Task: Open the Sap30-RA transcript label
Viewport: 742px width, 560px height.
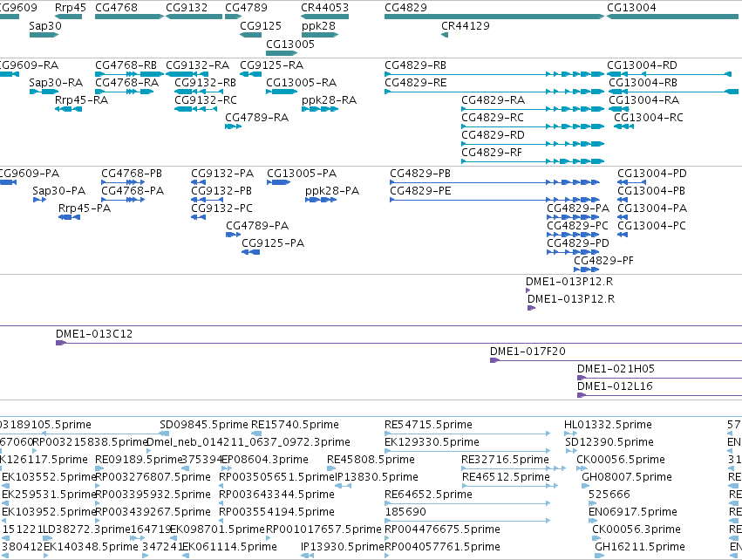Action: [x=56, y=82]
